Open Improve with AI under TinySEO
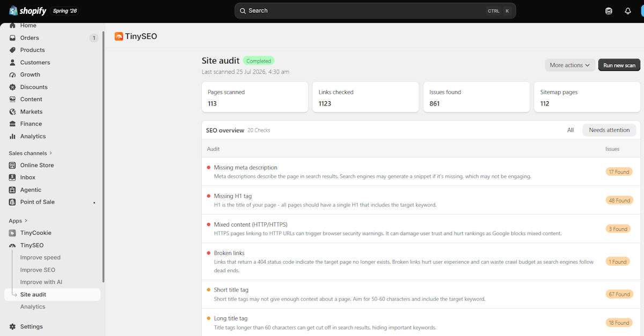 pyautogui.click(x=41, y=282)
